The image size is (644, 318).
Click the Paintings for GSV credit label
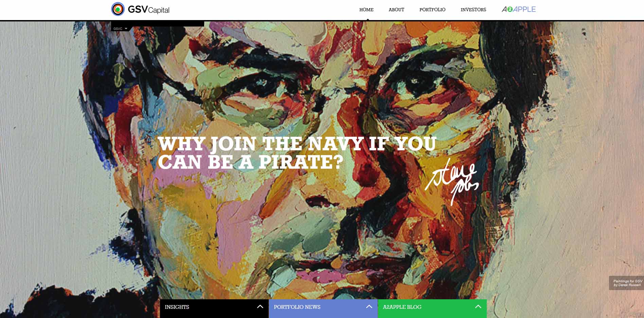pyautogui.click(x=627, y=283)
